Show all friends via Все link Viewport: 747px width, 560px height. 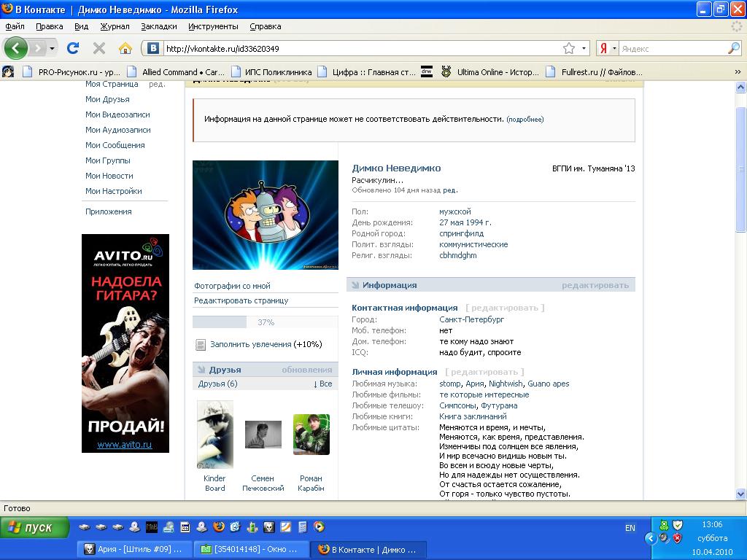(x=323, y=384)
